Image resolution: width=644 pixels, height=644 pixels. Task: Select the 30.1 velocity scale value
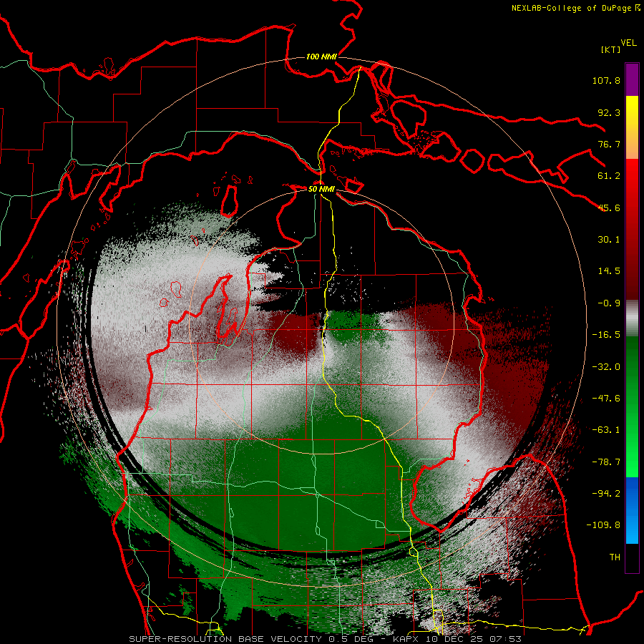pyautogui.click(x=609, y=240)
